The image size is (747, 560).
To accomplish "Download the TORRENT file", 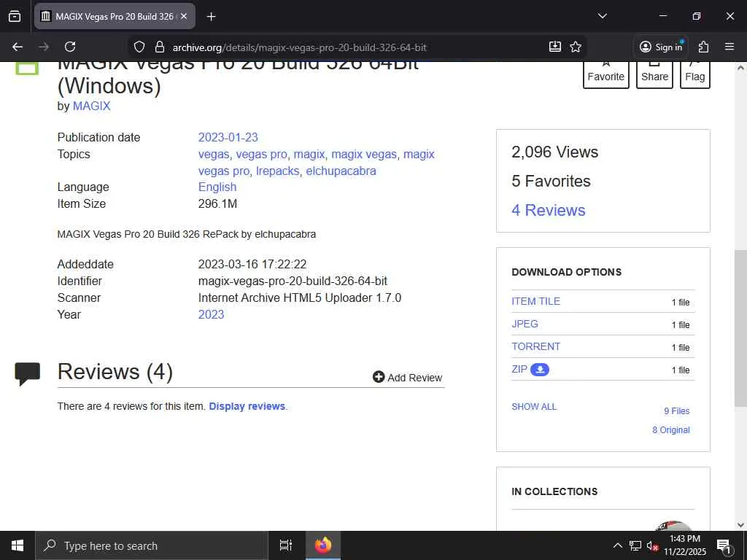I will [x=536, y=346].
